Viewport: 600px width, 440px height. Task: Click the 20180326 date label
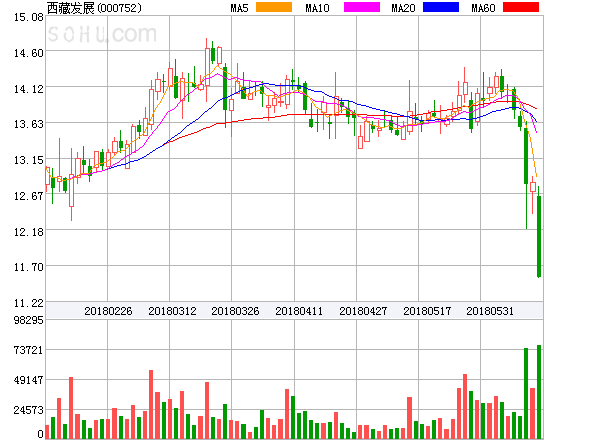[x=235, y=311]
